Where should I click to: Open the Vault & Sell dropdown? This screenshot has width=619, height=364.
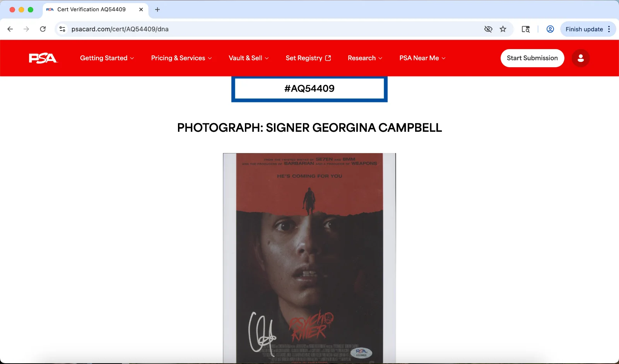pyautogui.click(x=248, y=58)
